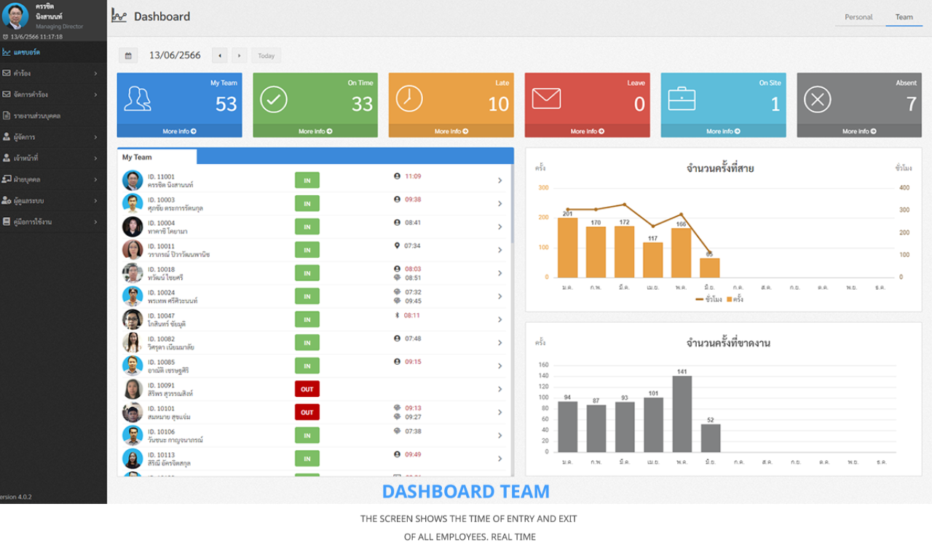Click the date field 13/06/2566
932x560 pixels.
(175, 56)
